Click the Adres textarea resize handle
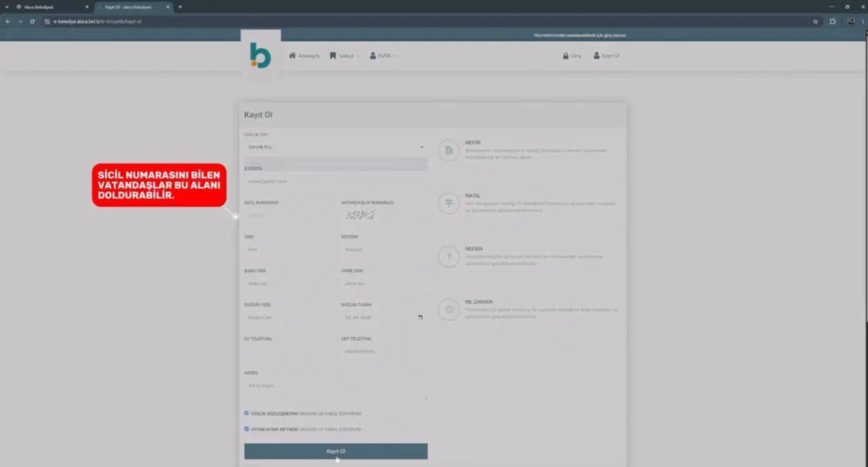Screen dimensions: 868x467 pyautogui.click(x=426, y=399)
